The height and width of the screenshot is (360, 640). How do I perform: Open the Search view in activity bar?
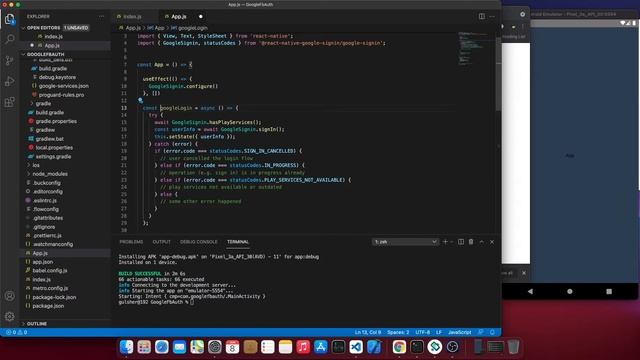[10, 39]
